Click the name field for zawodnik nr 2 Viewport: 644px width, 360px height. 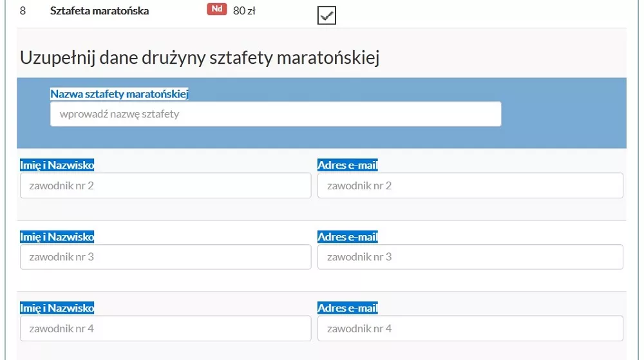click(x=166, y=185)
